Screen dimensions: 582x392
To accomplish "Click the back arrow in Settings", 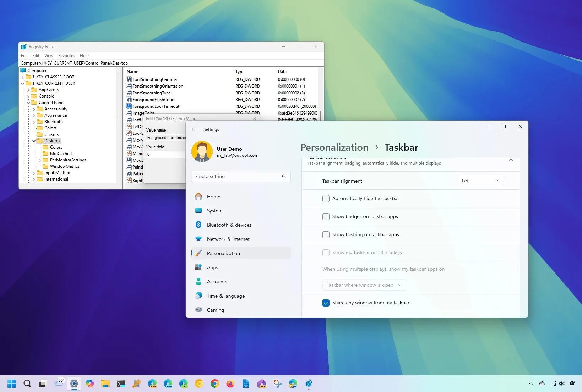I will (194, 129).
